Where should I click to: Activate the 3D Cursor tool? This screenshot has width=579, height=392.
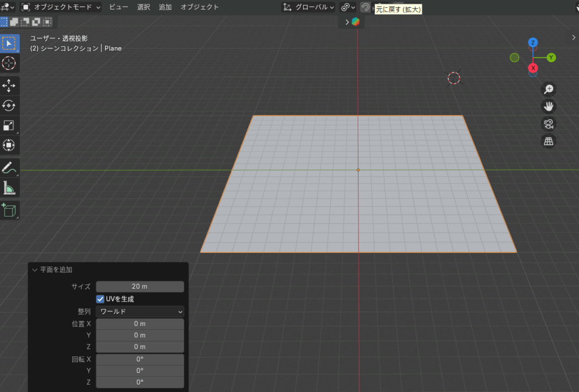8,64
